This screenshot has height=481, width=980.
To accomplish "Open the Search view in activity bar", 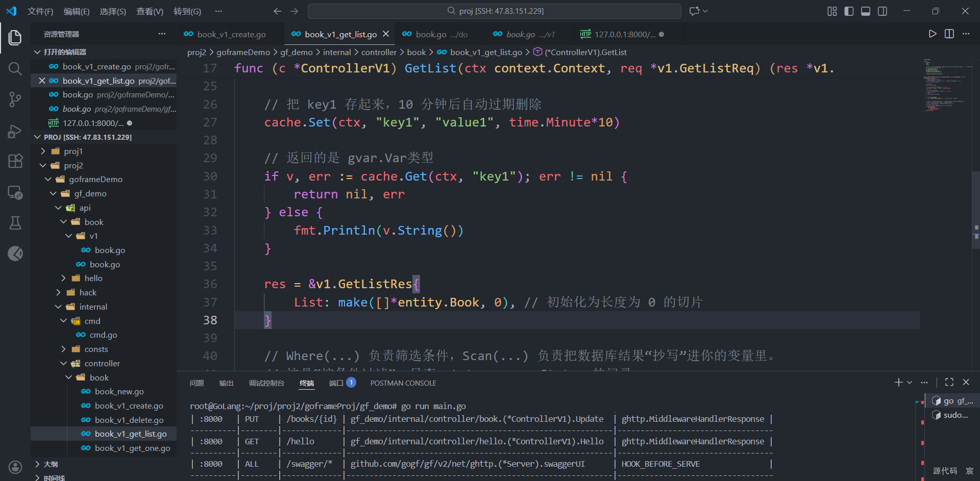I will pos(15,68).
